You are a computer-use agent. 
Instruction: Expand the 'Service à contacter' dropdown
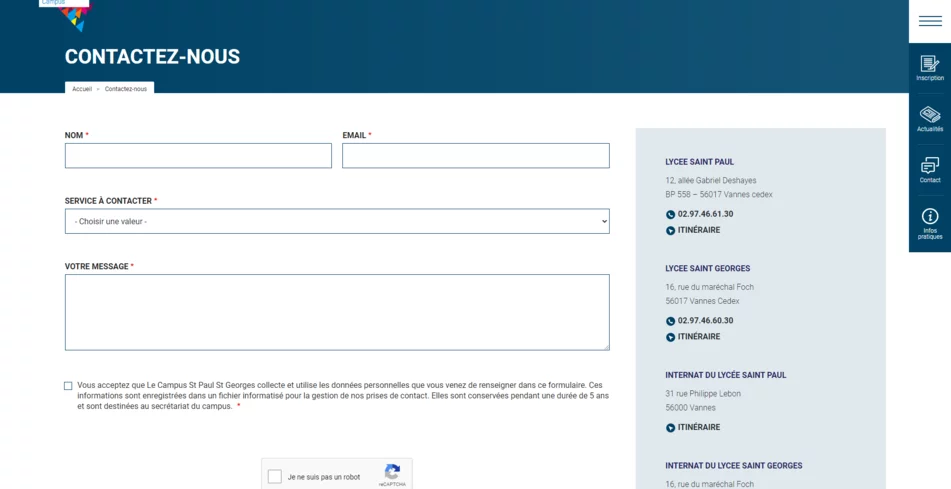337,221
